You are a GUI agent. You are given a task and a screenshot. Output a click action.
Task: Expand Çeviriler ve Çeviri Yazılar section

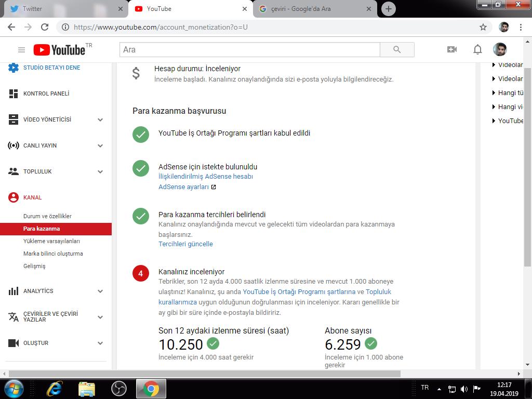[100, 317]
